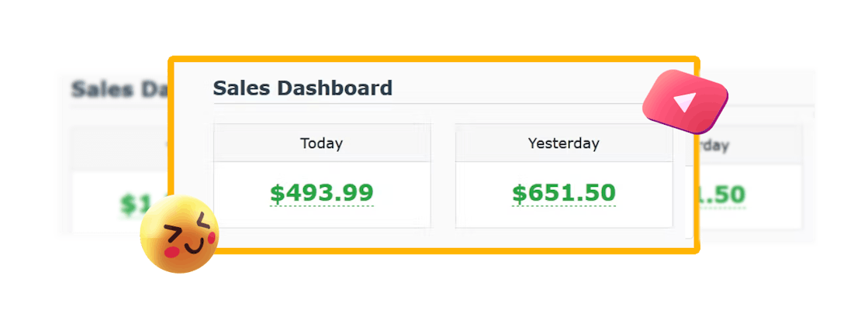Click the blurred green $1 amount
868x310 pixels.
134,204
